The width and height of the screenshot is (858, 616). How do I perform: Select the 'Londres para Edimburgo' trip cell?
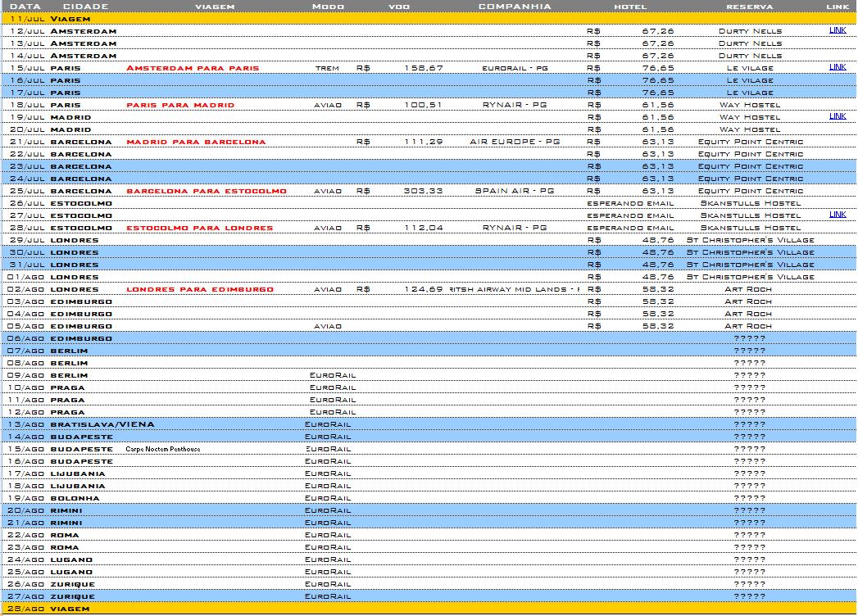pos(200,289)
